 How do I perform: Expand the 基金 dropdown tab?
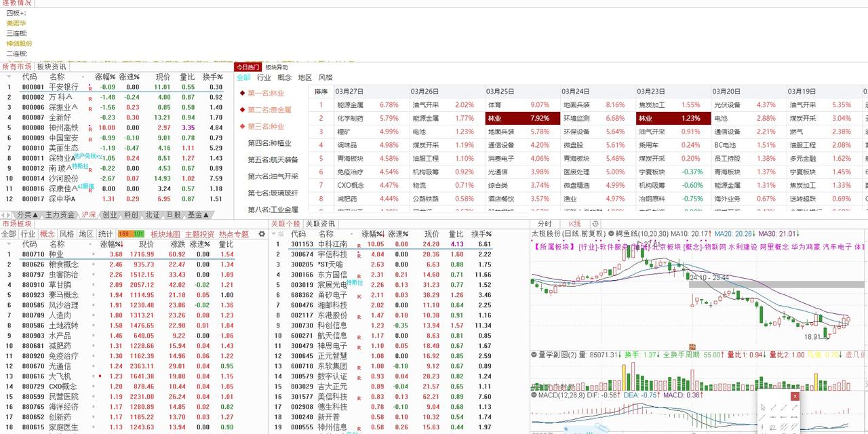pyautogui.click(x=198, y=215)
